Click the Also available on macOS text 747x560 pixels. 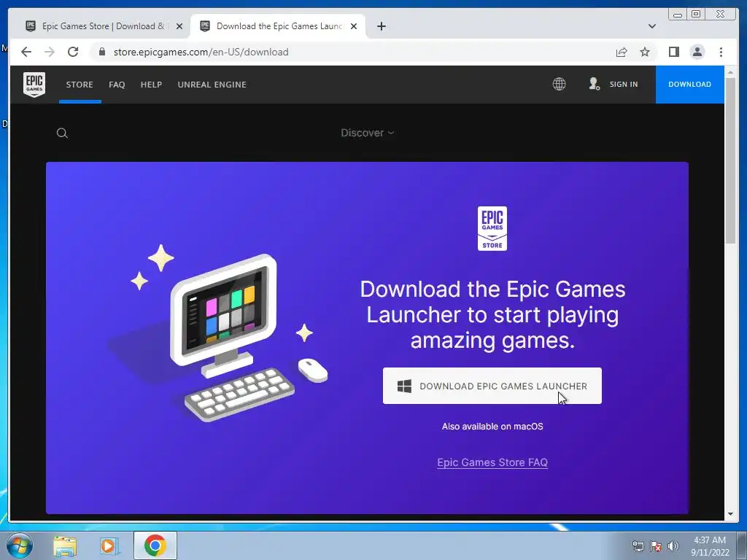(492, 426)
